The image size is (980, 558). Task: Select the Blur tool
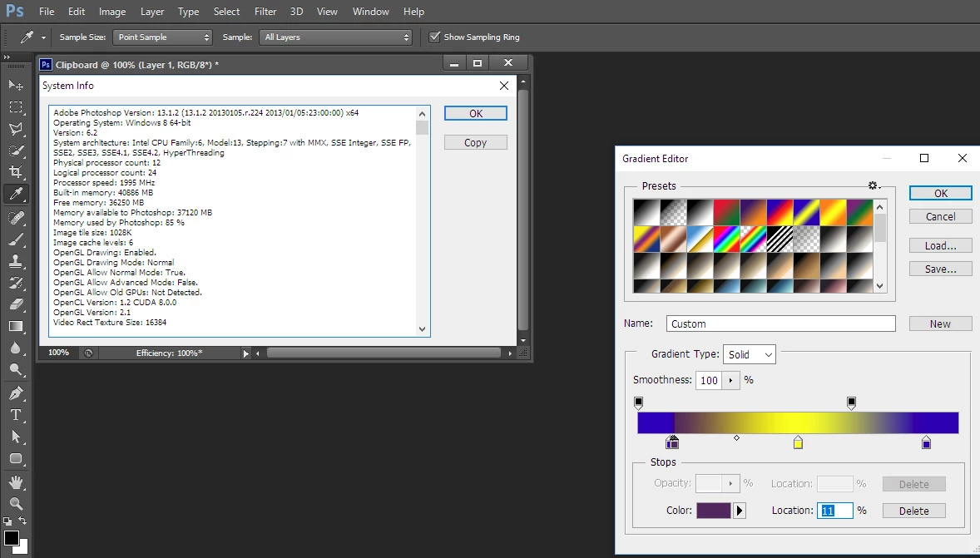click(16, 348)
